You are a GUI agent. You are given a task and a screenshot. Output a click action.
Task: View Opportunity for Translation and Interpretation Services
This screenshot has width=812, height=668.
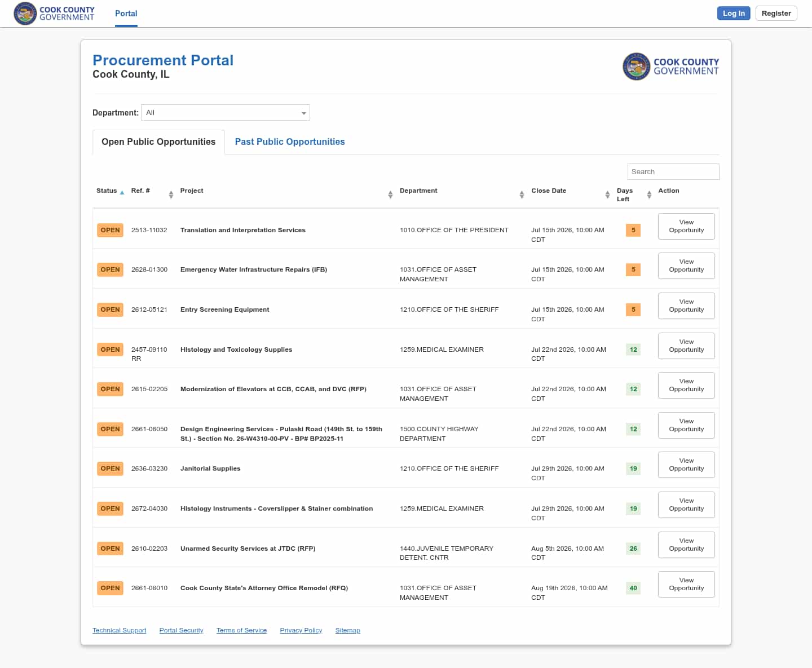[686, 226]
